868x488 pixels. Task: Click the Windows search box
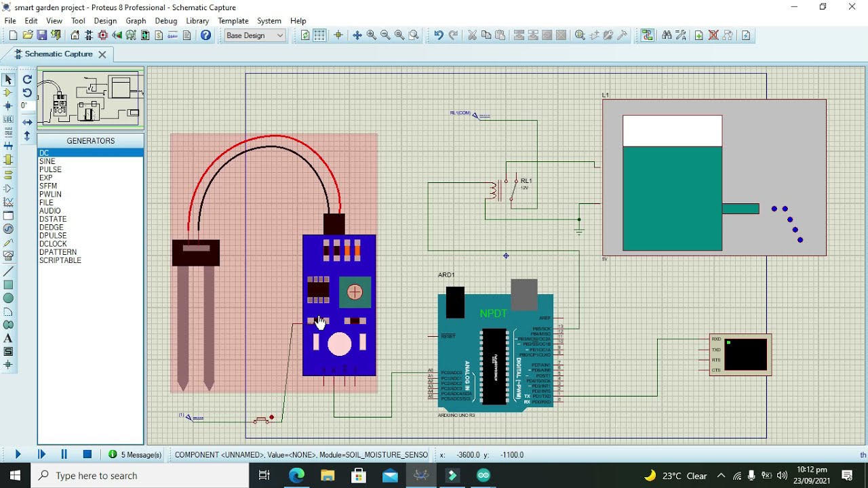point(140,476)
